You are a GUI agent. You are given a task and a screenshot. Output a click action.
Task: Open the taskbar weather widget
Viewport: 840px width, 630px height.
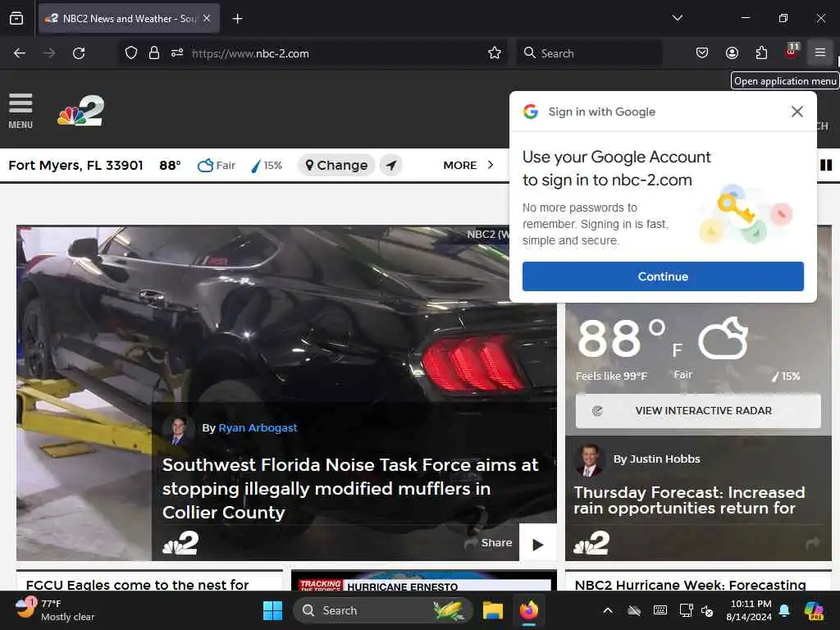(55, 610)
